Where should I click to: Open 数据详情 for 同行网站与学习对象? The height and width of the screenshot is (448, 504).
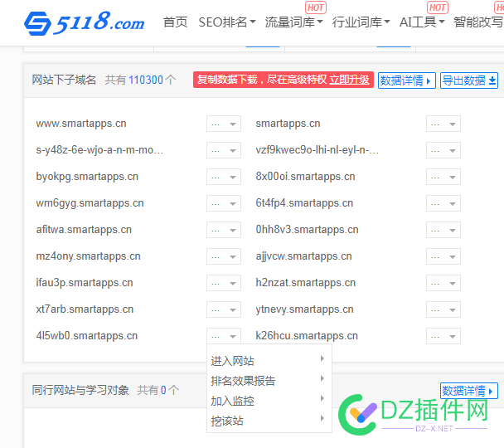[x=469, y=391]
